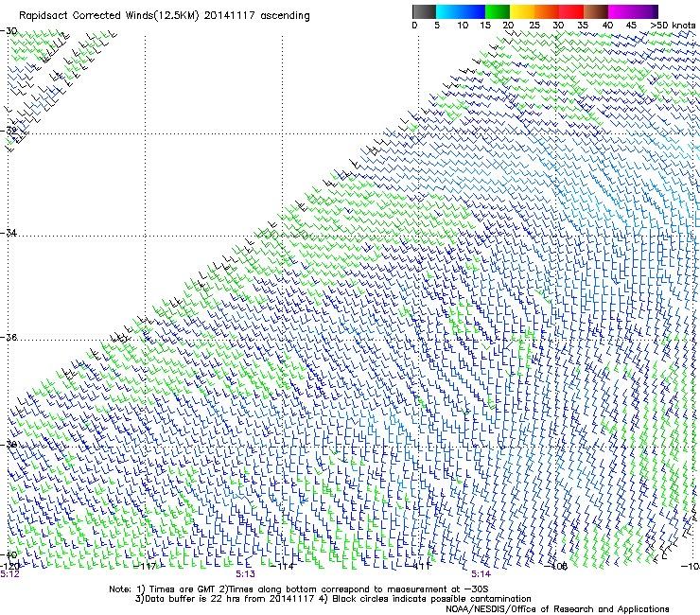Click the brown 35-40 knots legend color
700x615 pixels.
[x=596, y=11]
